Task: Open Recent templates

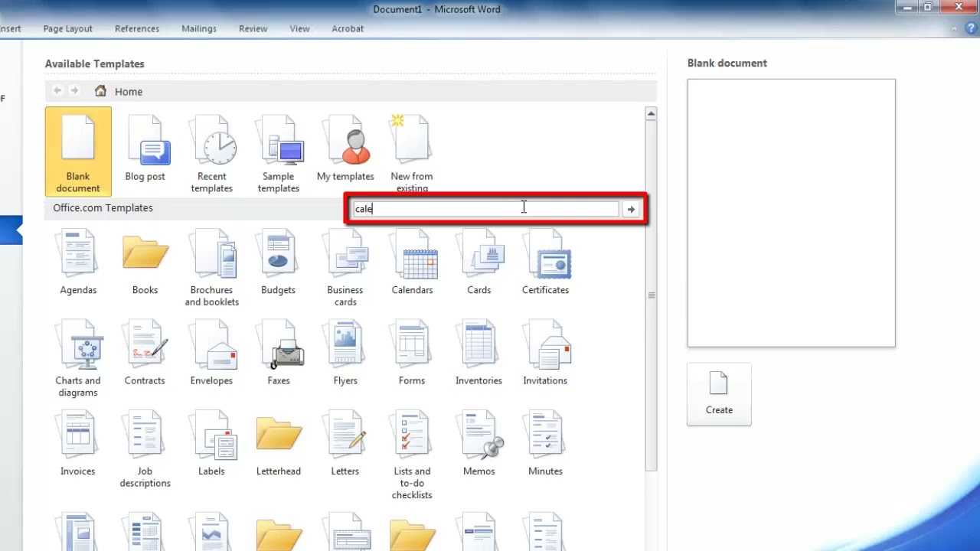Action: click(211, 153)
